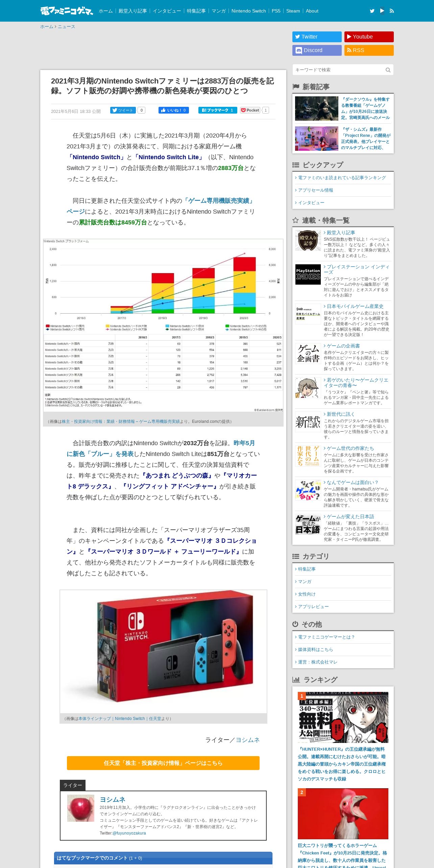Open the 殿堂入り記事 menu item
This screenshot has width=434, height=868.
pos(132,11)
